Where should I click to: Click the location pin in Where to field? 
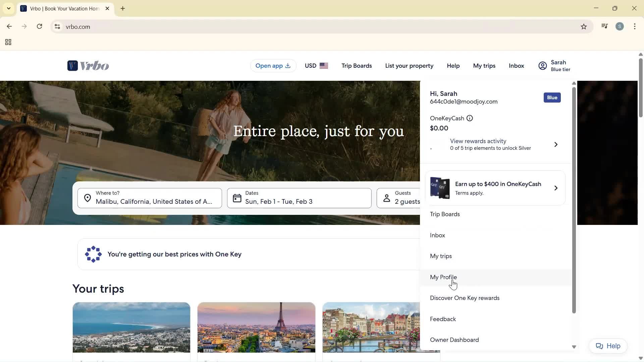87,198
